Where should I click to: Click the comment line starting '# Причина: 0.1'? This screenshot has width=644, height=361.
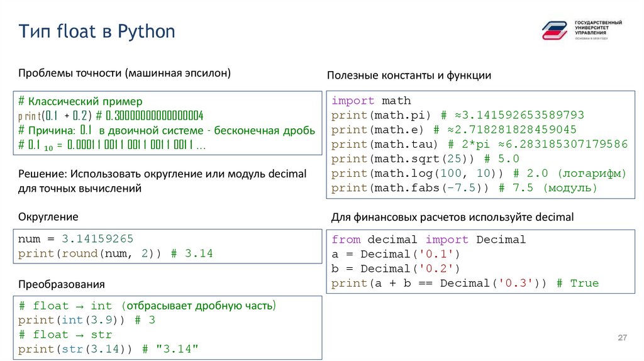pyautogui.click(x=167, y=131)
